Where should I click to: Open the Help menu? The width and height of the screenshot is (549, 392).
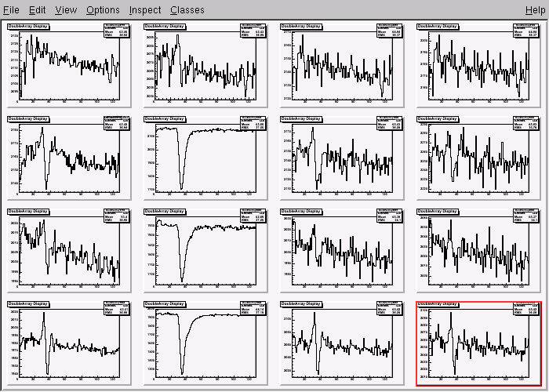(536, 9)
